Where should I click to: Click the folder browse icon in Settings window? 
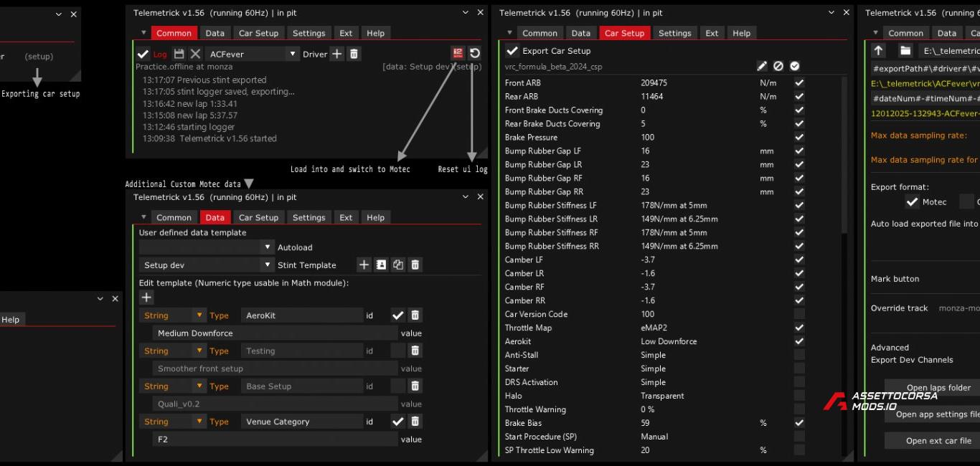point(905,51)
